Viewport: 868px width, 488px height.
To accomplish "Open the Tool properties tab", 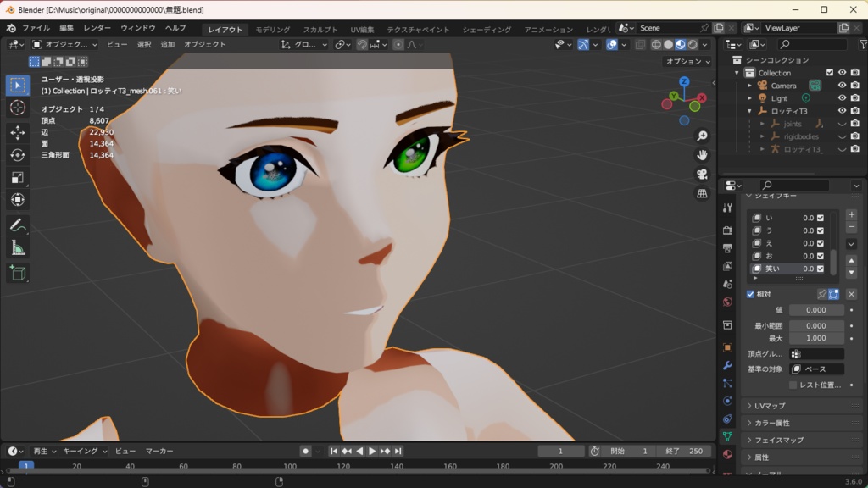I will point(727,208).
